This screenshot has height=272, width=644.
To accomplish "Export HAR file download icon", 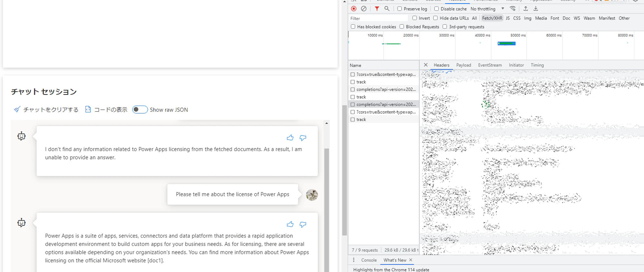I will (x=536, y=9).
